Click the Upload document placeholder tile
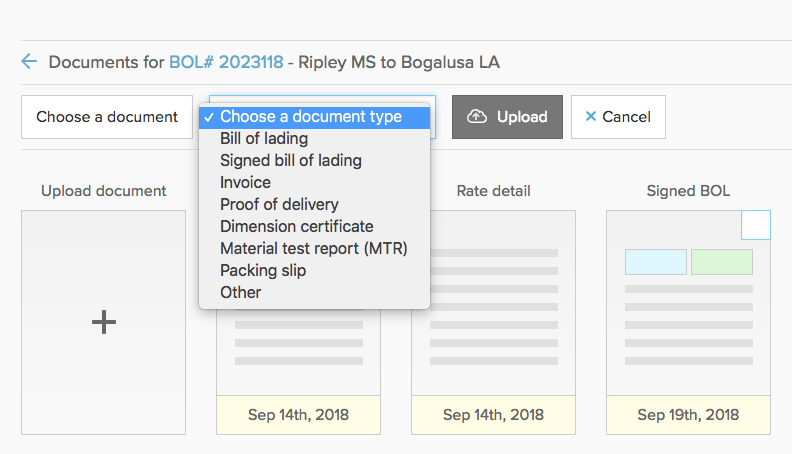This screenshot has width=792, height=454. tap(104, 322)
